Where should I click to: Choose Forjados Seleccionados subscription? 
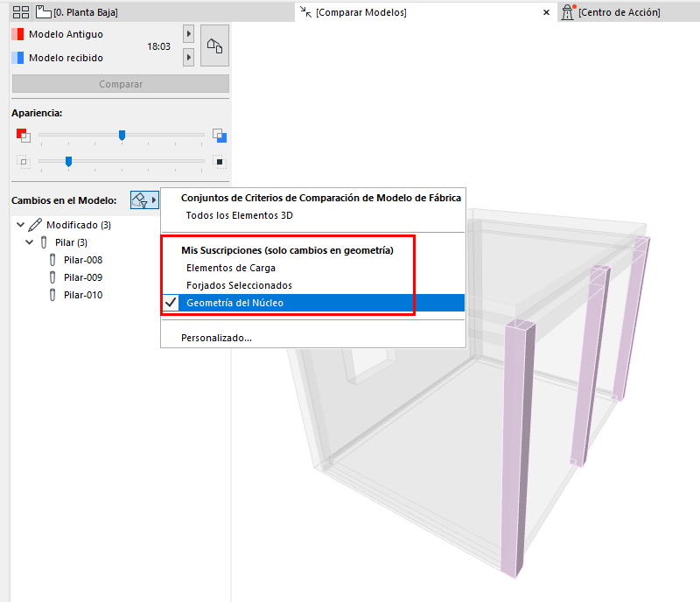click(x=313, y=285)
